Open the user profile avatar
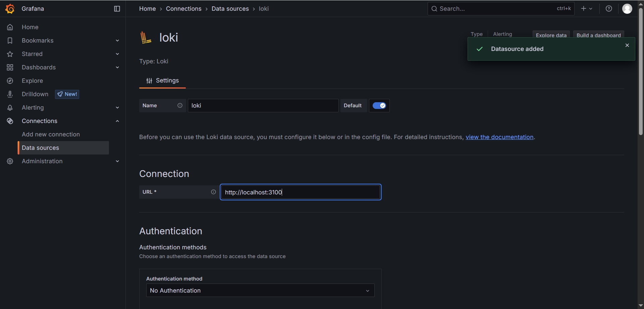 coord(627,9)
